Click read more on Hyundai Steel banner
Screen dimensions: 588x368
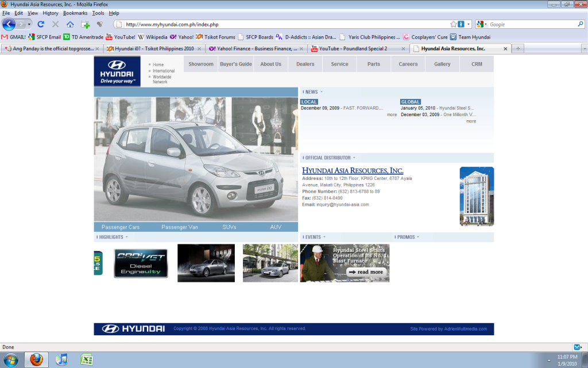366,272
